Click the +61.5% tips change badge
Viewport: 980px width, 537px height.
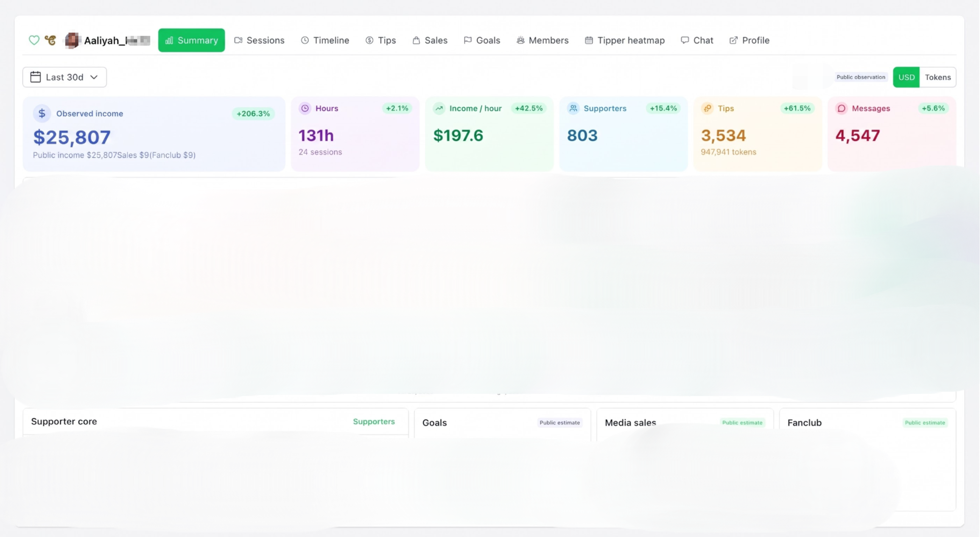point(797,108)
